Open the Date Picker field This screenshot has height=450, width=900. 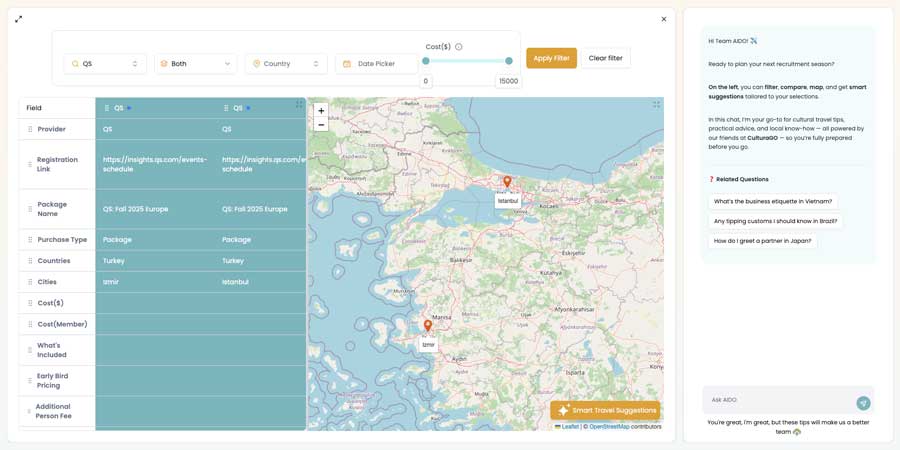[376, 64]
